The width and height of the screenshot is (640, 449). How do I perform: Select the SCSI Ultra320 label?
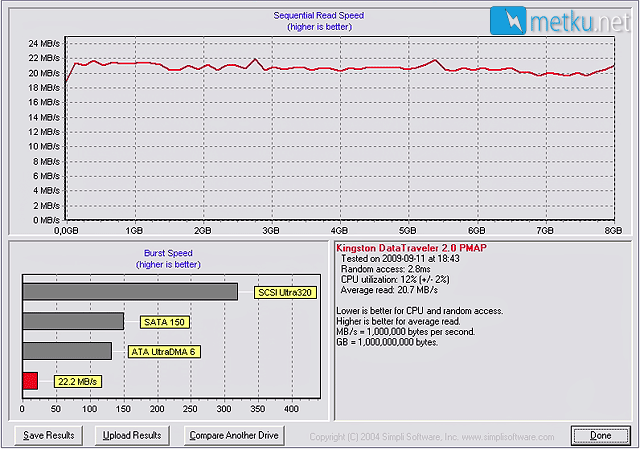[285, 293]
